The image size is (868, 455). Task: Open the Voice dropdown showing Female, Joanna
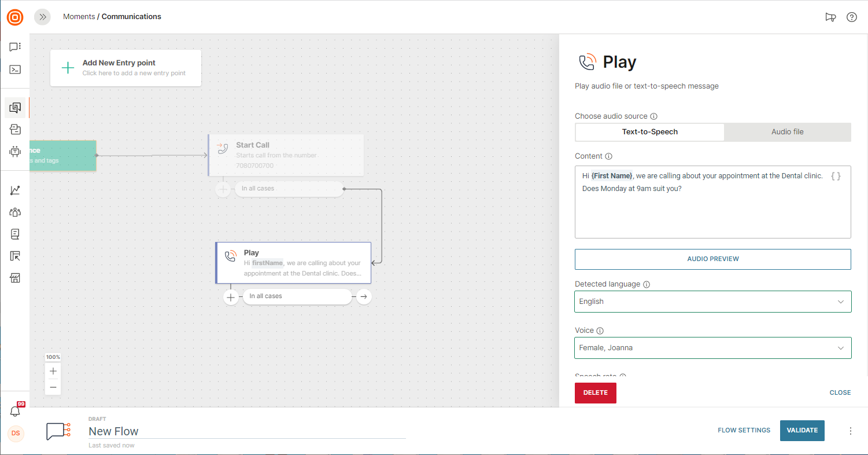712,348
